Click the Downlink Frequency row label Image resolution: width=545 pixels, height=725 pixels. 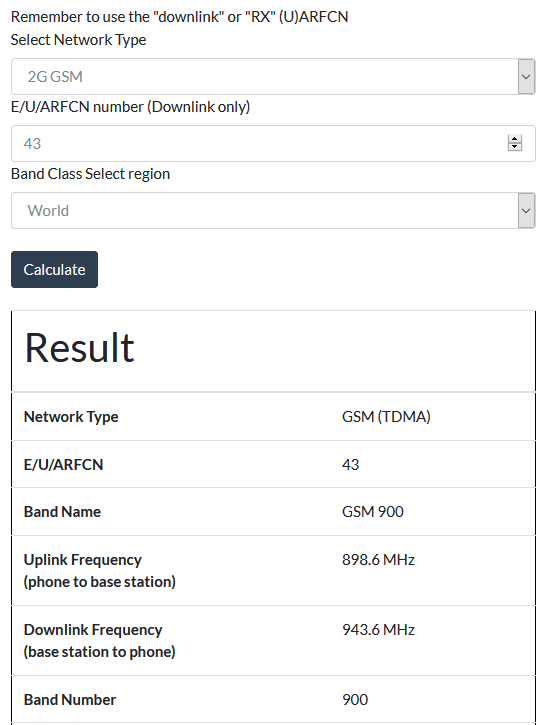(x=100, y=640)
